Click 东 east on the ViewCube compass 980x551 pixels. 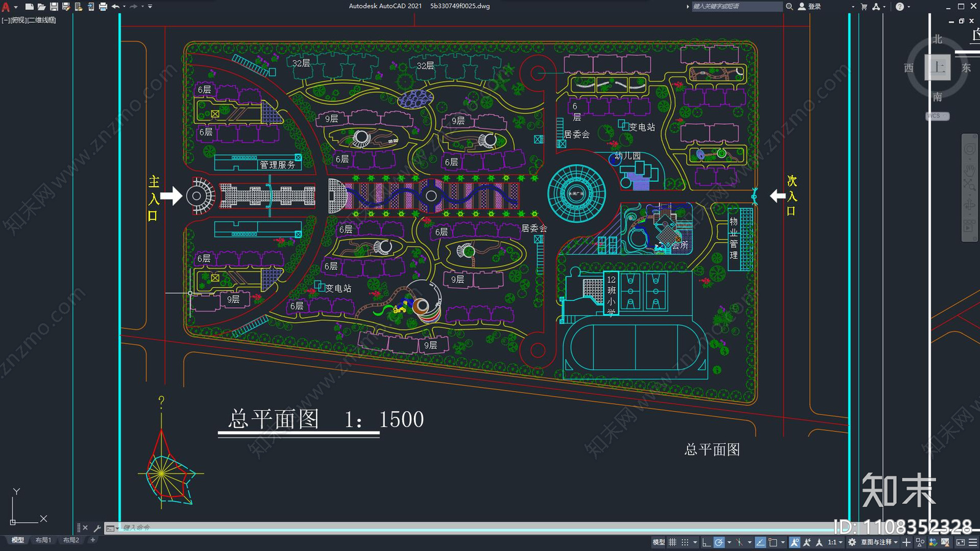tap(966, 68)
